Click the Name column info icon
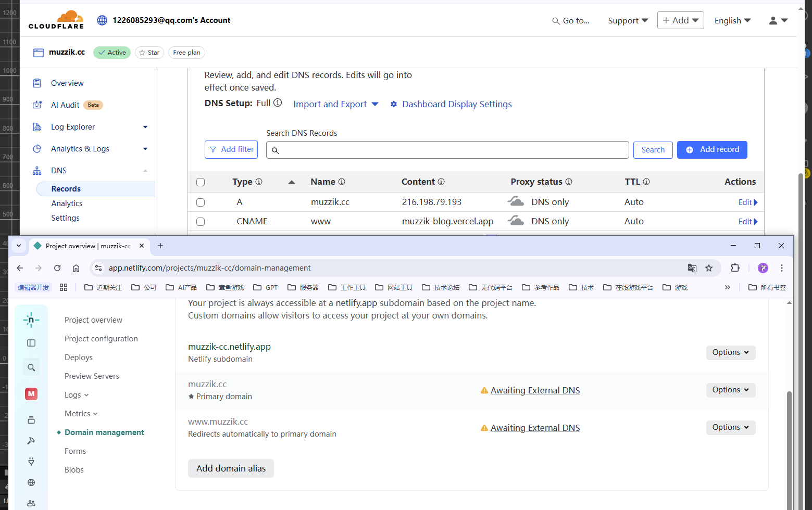Viewport: 812px width, 510px height. click(342, 182)
